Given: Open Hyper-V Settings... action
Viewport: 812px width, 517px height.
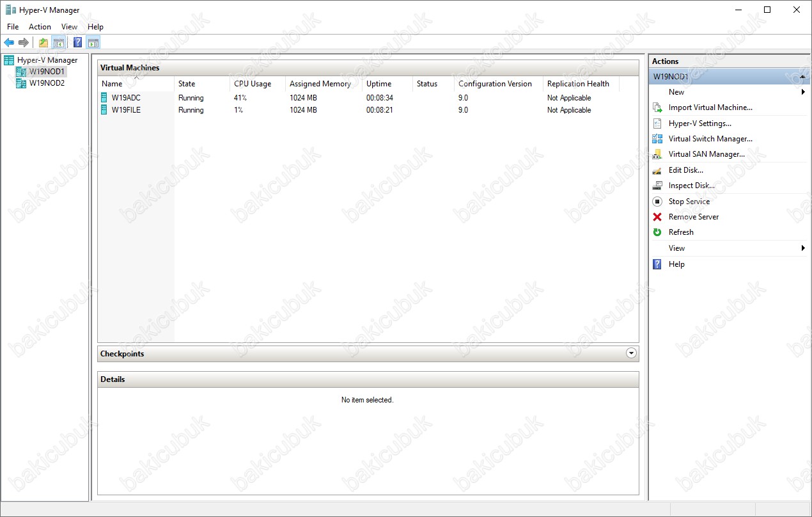Looking at the screenshot, I should pos(700,123).
